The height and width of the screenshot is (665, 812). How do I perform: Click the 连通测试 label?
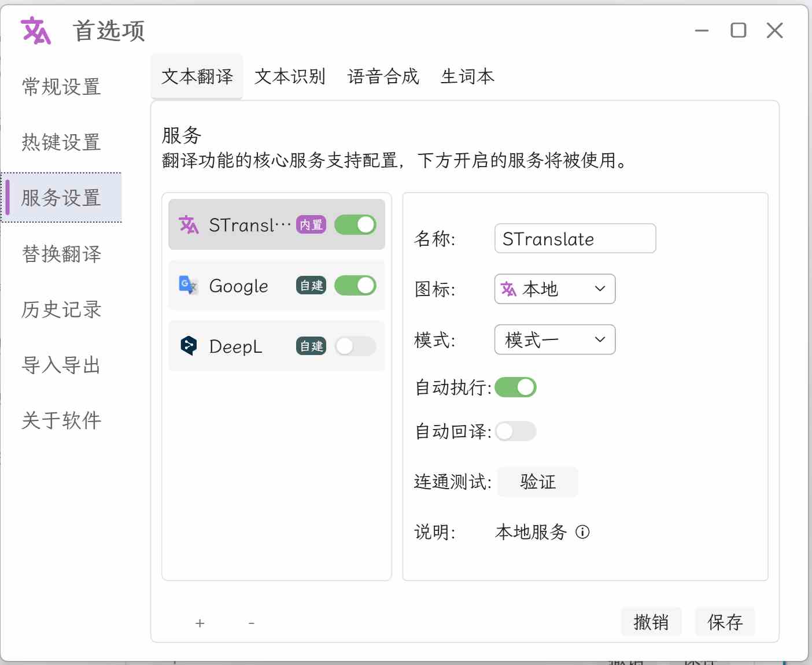click(453, 482)
